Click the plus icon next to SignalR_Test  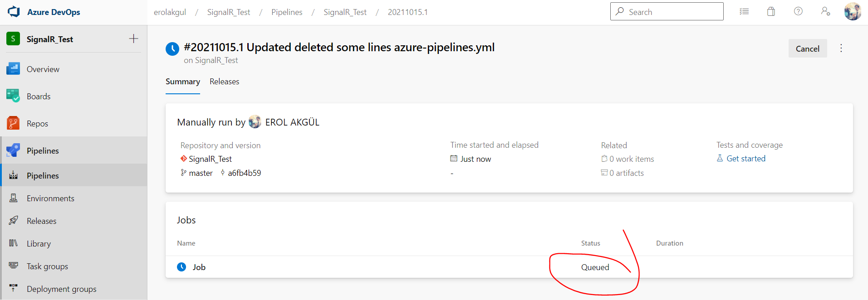(133, 39)
